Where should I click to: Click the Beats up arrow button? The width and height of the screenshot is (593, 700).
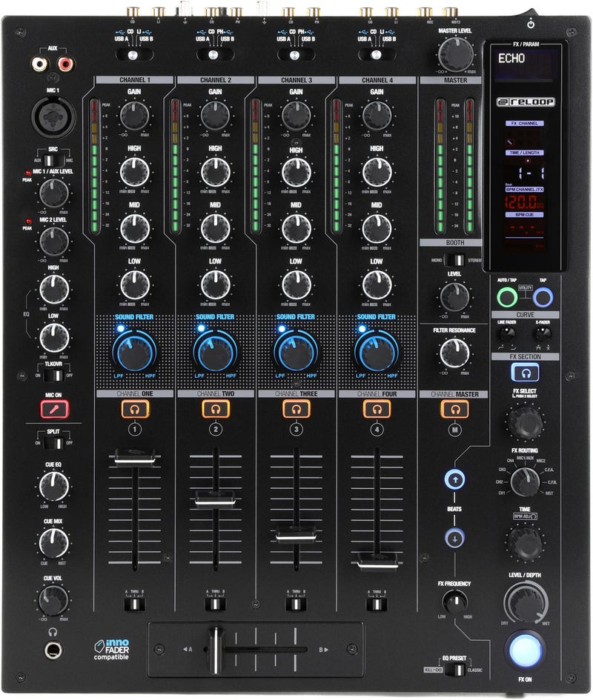[x=455, y=480]
